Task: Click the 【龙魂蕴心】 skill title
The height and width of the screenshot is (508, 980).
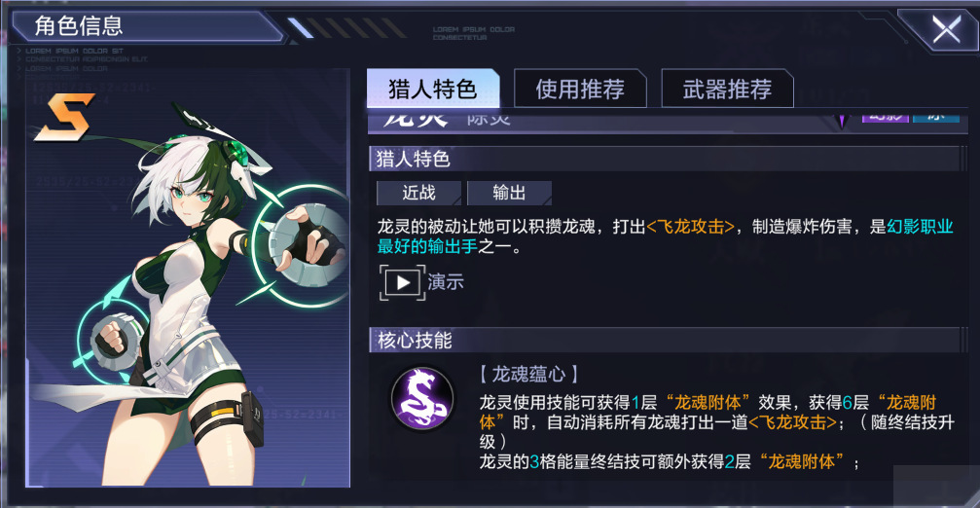Action: pos(528,375)
